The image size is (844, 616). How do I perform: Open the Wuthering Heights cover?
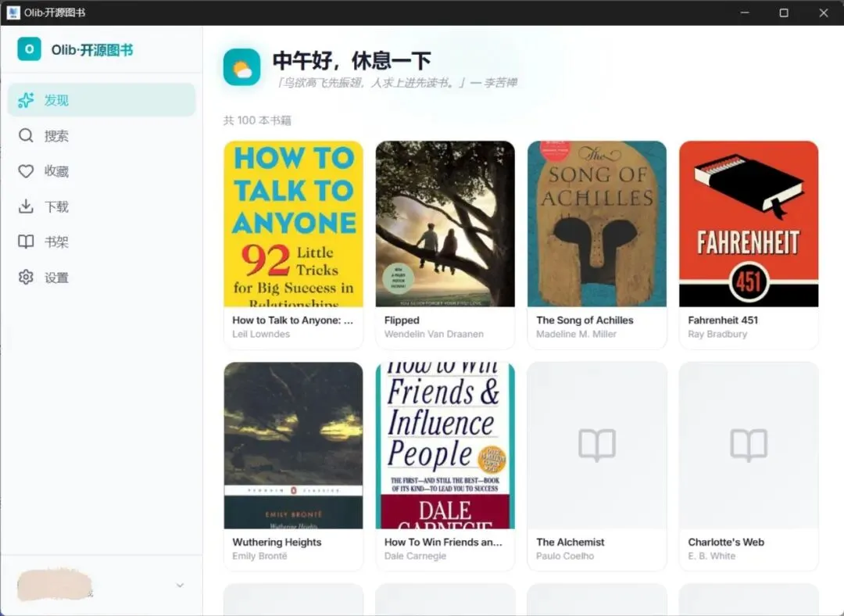point(293,446)
